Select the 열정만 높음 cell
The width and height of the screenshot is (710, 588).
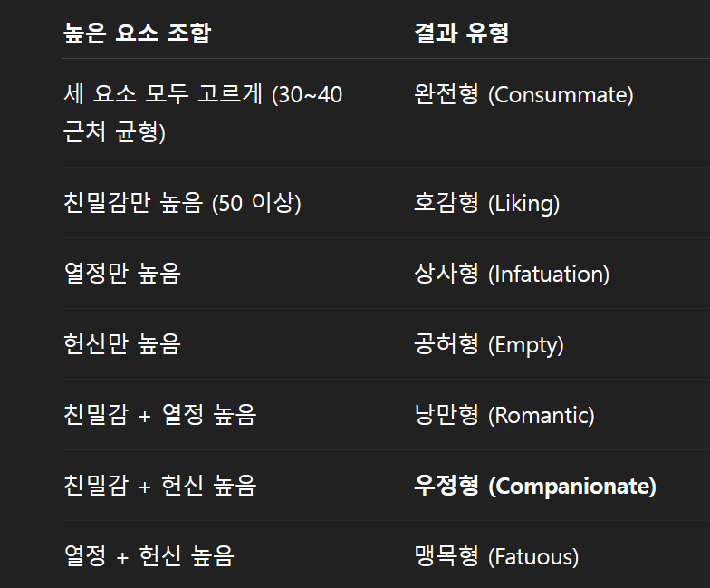click(122, 274)
